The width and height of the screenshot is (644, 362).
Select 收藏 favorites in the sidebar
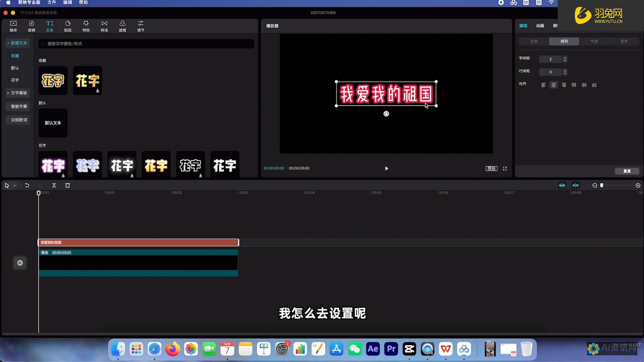pyautogui.click(x=15, y=56)
